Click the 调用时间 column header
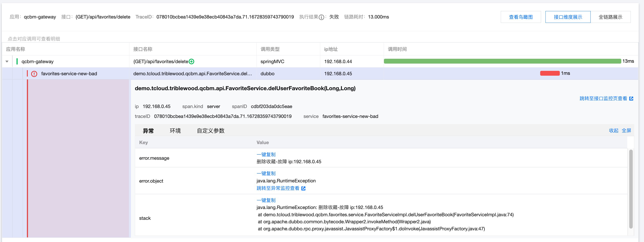644x242 pixels. (x=397, y=49)
